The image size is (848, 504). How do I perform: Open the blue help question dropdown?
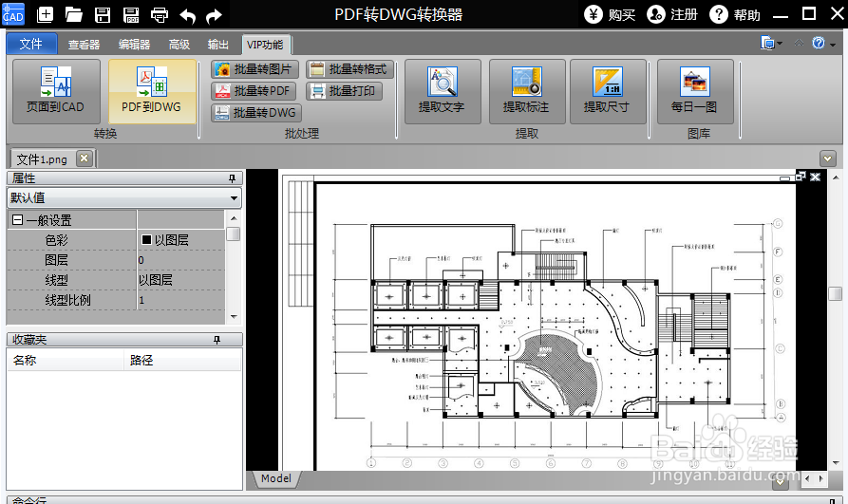(x=823, y=44)
